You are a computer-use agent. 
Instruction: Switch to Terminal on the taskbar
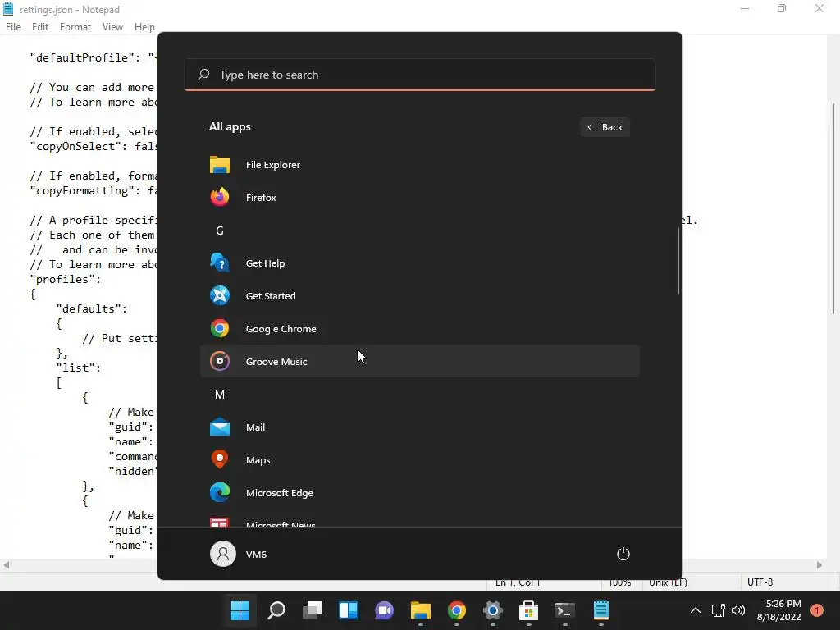coord(564,610)
